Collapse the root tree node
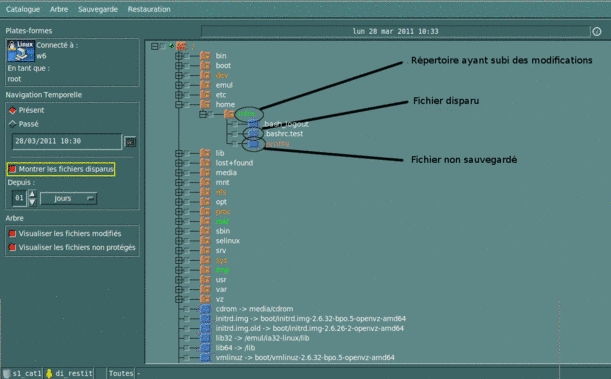The image size is (611, 379). 154,46
